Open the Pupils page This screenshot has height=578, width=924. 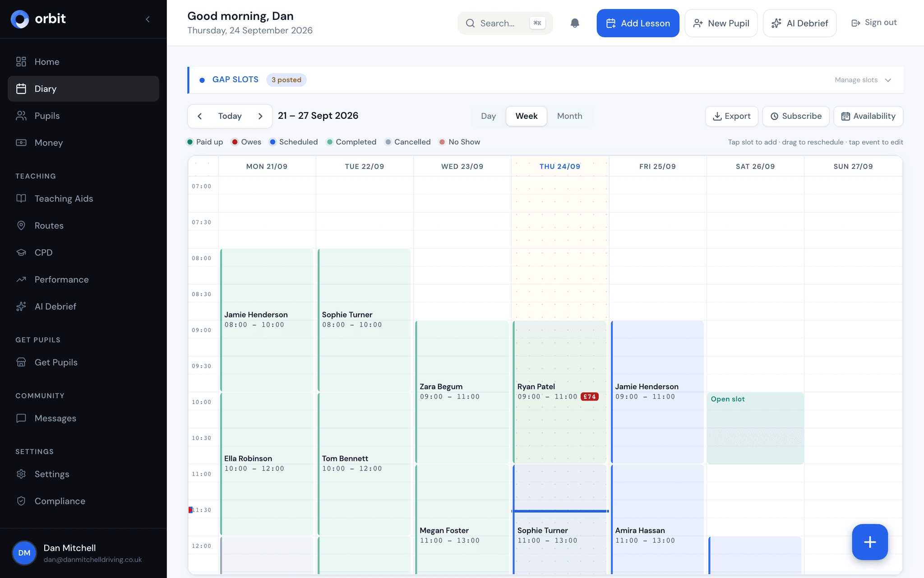[83, 116]
